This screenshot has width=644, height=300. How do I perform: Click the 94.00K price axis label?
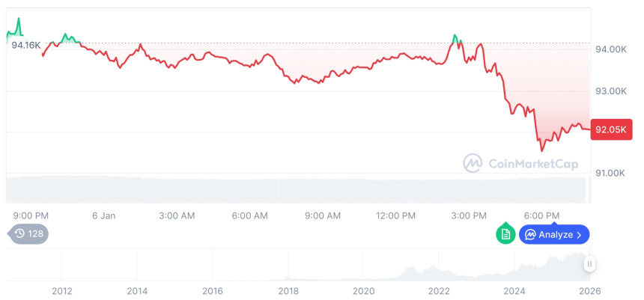click(610, 49)
